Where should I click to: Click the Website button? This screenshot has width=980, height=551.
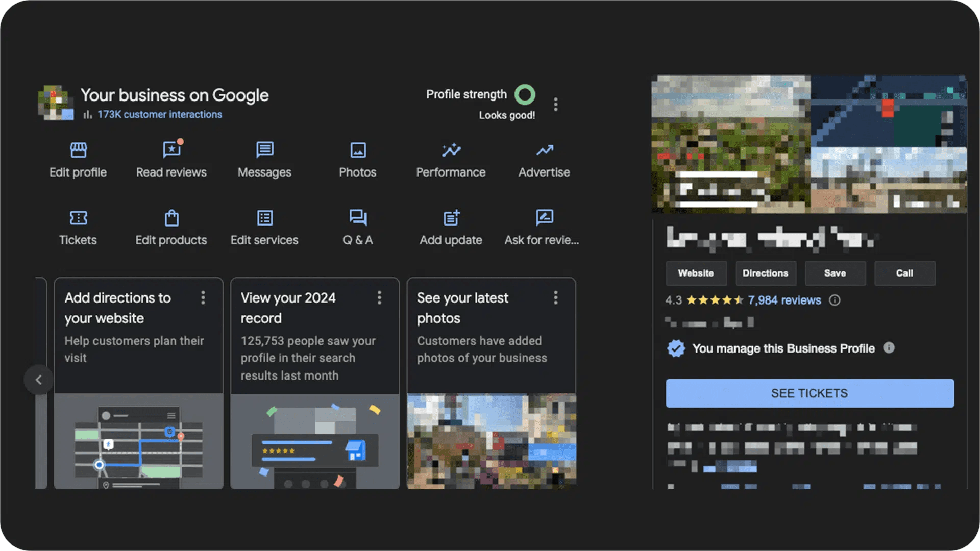tap(696, 273)
